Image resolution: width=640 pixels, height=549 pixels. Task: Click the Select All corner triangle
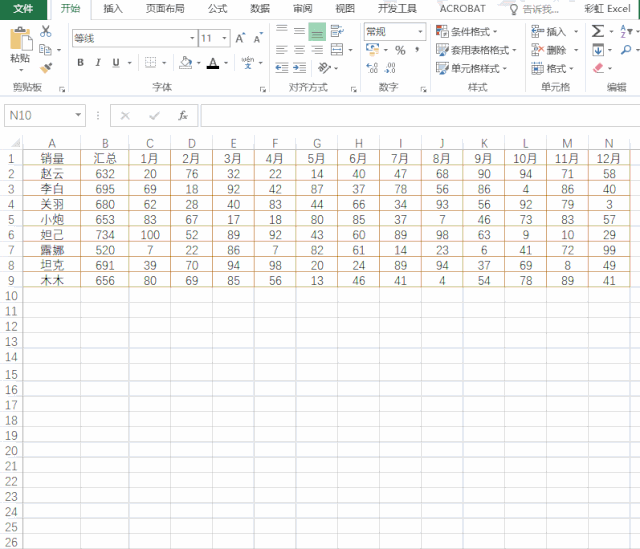[15, 143]
